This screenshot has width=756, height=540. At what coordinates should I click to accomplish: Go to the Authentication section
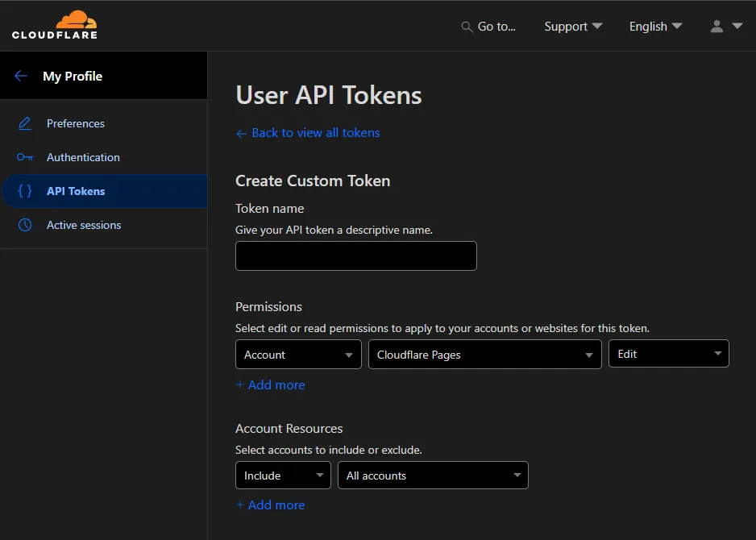coord(83,157)
